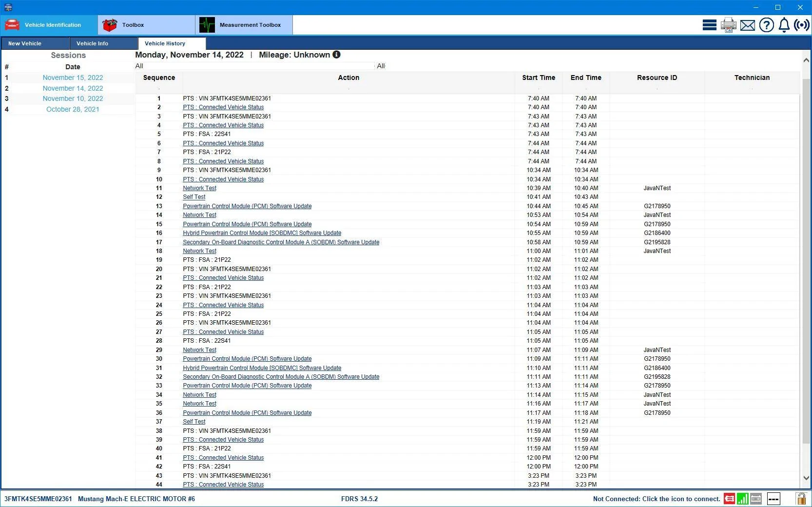Click the dashes box in status bar
812x507 pixels.
(x=773, y=499)
